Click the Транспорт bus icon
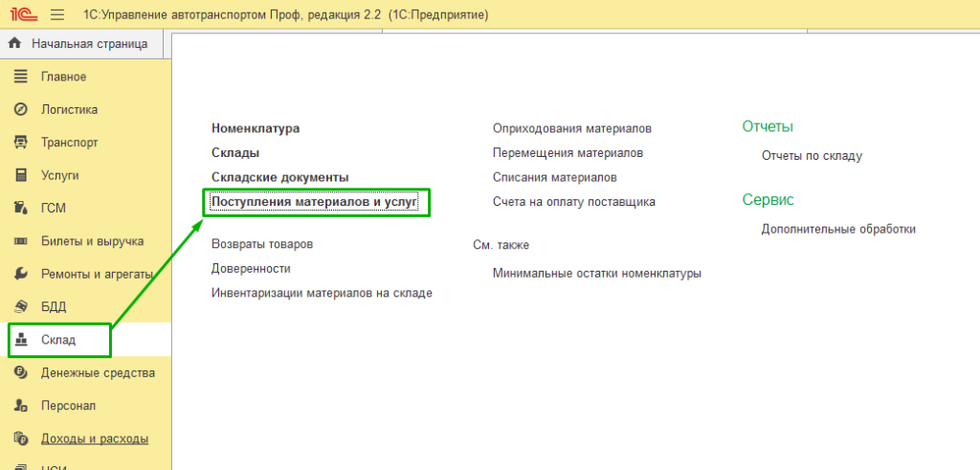980x470 pixels. point(20,143)
